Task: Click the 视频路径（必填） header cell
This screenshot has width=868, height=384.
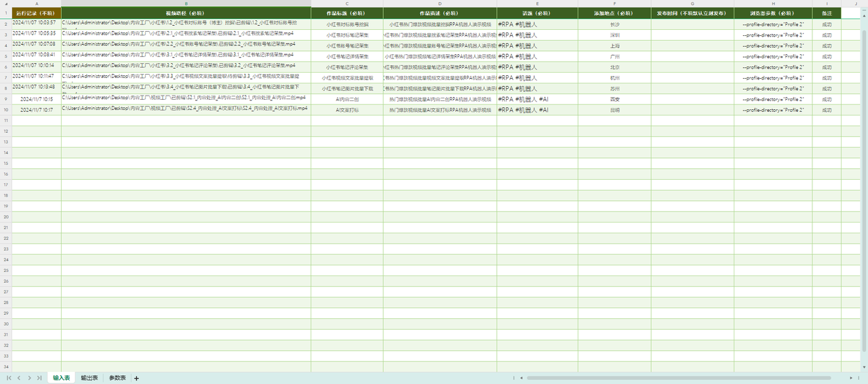Action: click(186, 13)
